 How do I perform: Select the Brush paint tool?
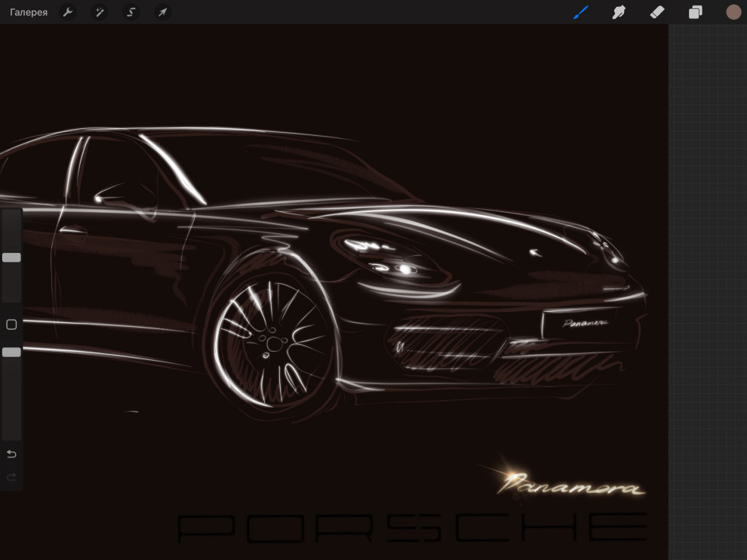(x=580, y=12)
